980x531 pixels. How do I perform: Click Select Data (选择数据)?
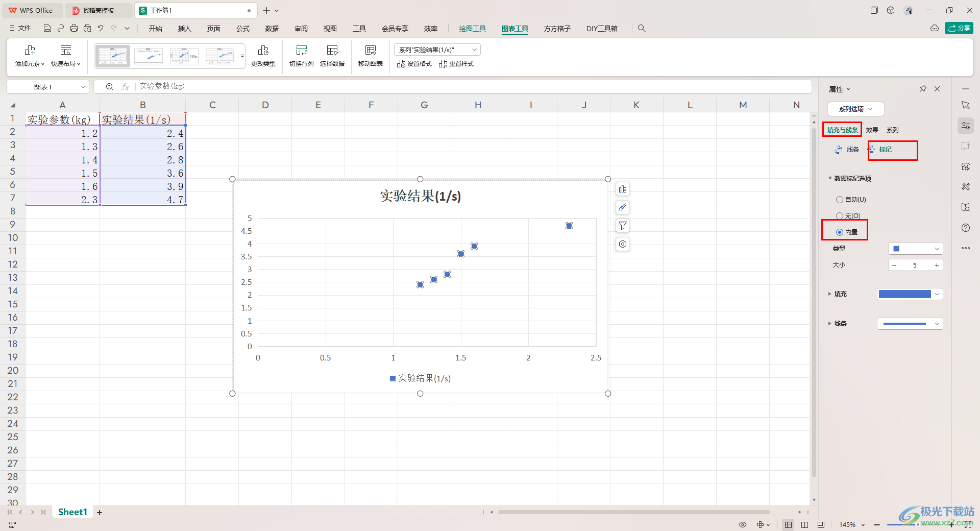tap(332, 56)
